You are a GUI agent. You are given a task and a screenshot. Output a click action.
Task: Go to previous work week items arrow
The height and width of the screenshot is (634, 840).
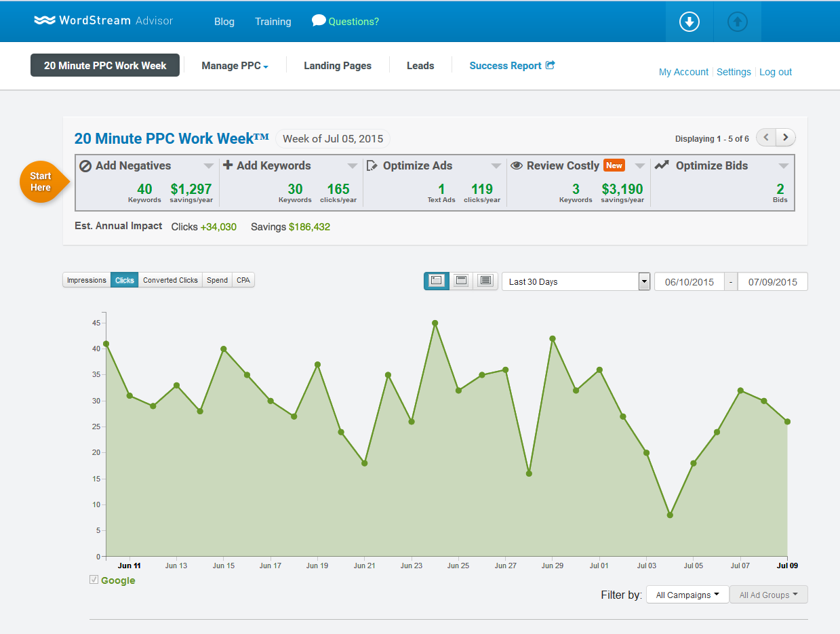point(766,138)
